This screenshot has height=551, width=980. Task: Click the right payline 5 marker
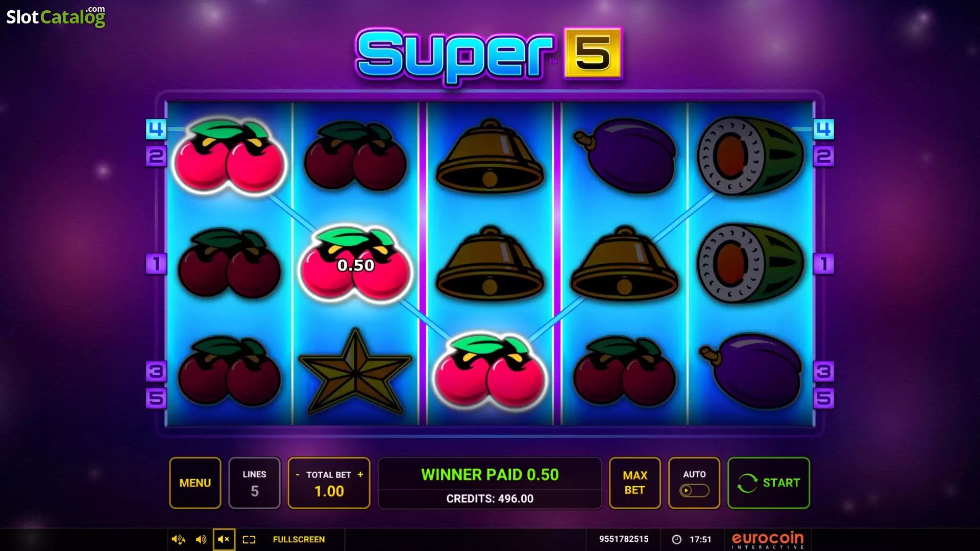[823, 398]
